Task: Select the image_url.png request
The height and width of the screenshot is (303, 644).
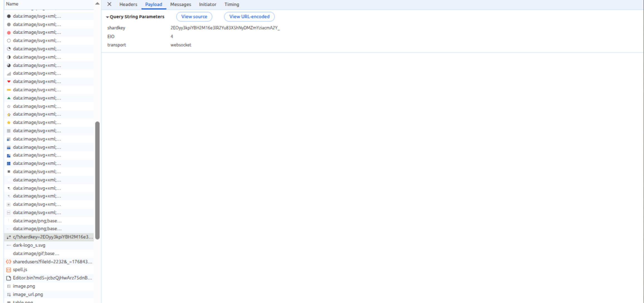Action: [28, 294]
